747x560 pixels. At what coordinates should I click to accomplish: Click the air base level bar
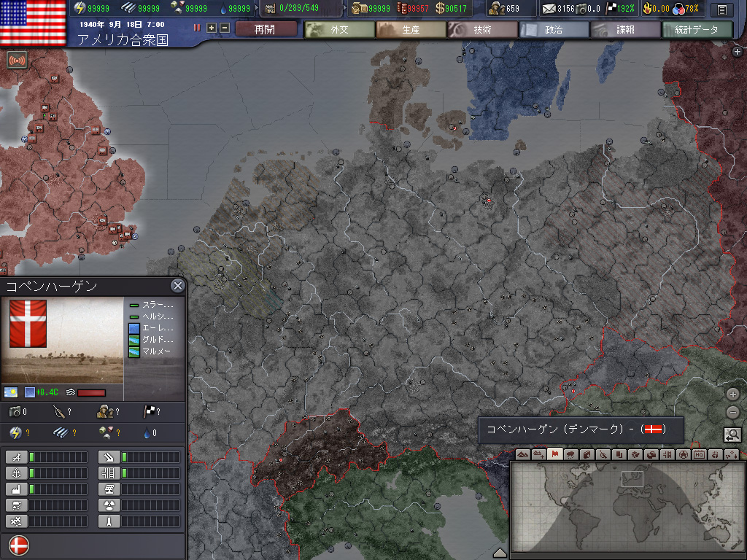(58, 458)
